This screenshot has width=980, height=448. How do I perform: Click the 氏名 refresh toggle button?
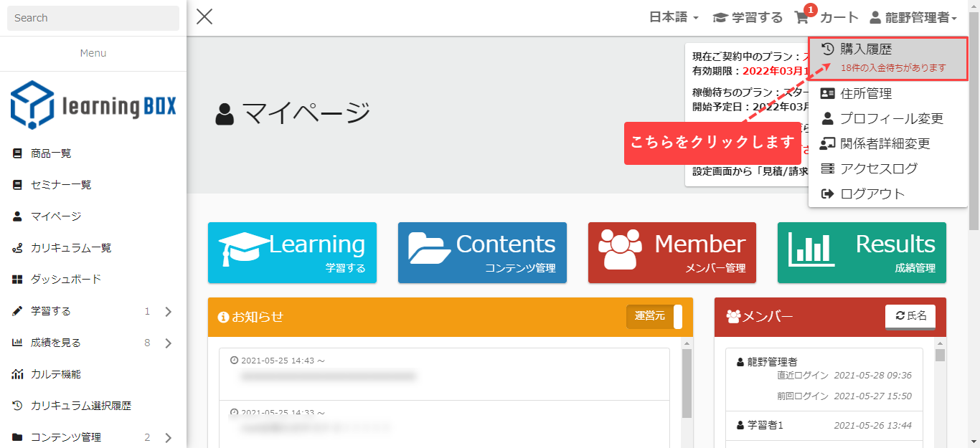point(910,316)
